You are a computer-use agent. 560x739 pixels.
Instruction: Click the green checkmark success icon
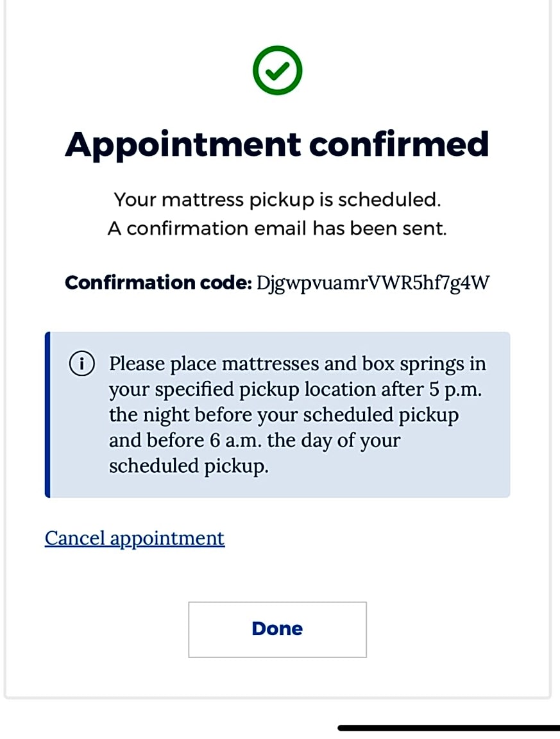point(277,71)
